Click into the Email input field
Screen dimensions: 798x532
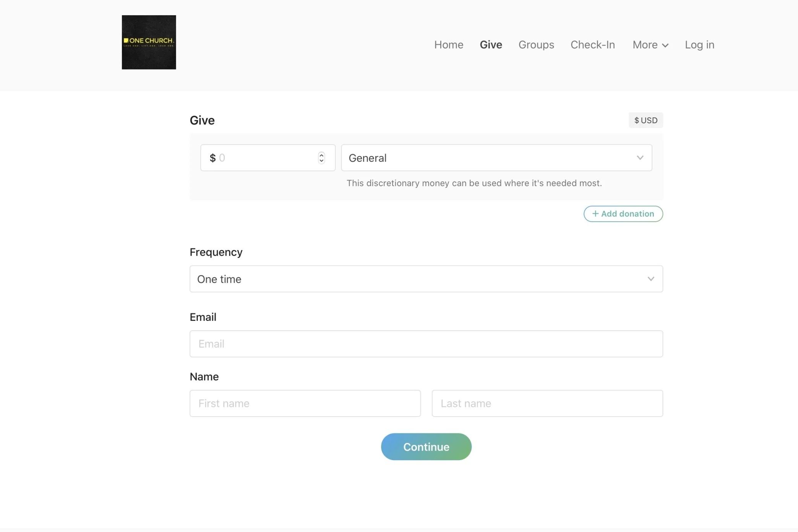click(x=426, y=344)
